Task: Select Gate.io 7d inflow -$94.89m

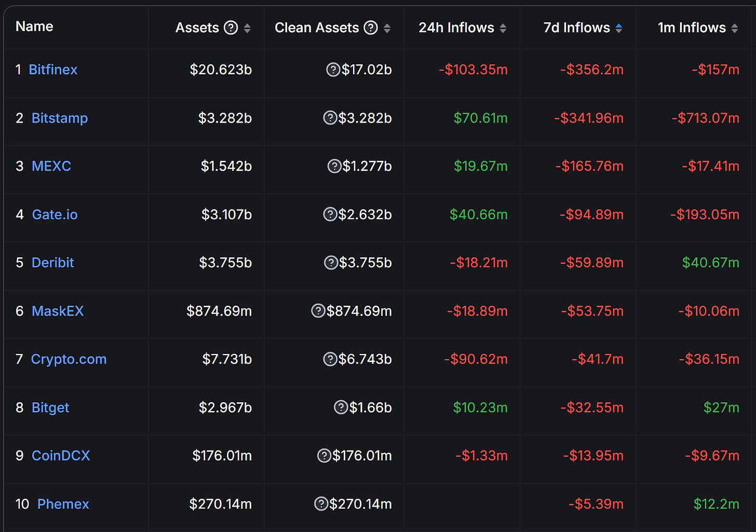Action: coord(591,214)
